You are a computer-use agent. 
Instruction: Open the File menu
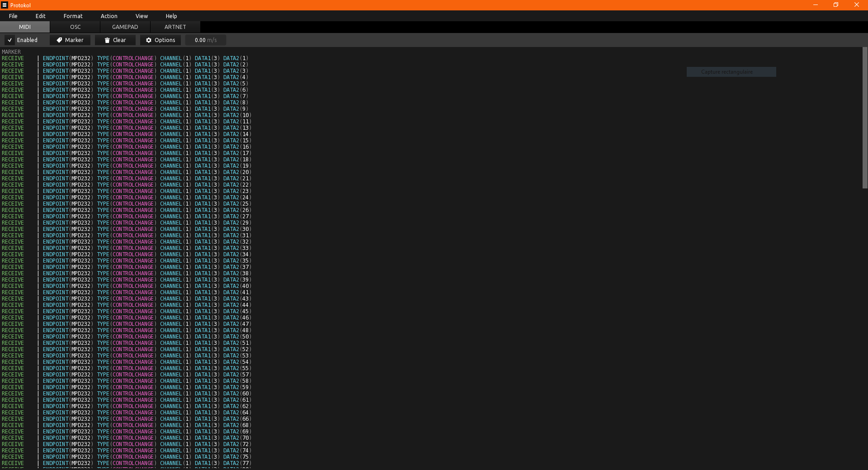[x=13, y=16]
